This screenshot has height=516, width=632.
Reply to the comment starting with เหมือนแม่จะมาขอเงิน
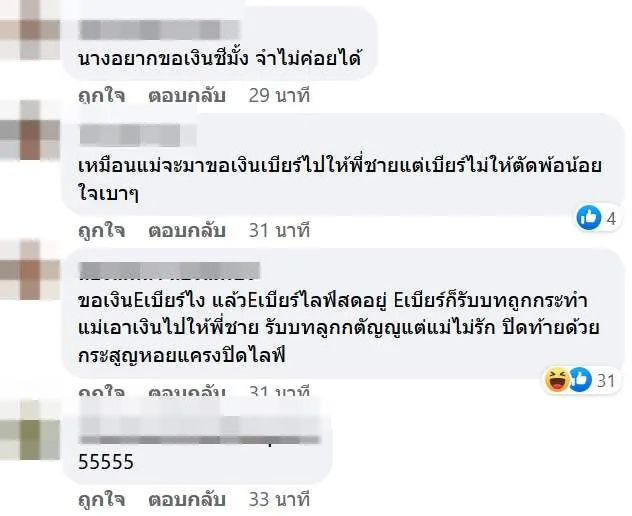187,231
